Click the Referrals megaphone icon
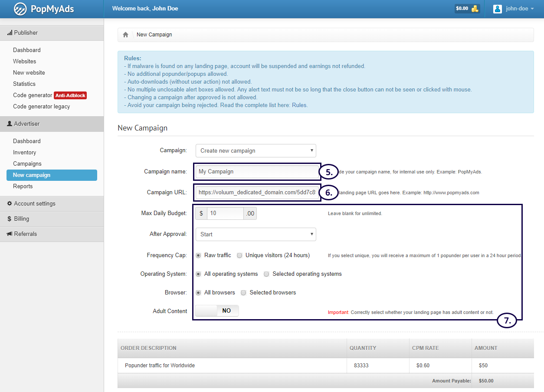 click(10, 234)
